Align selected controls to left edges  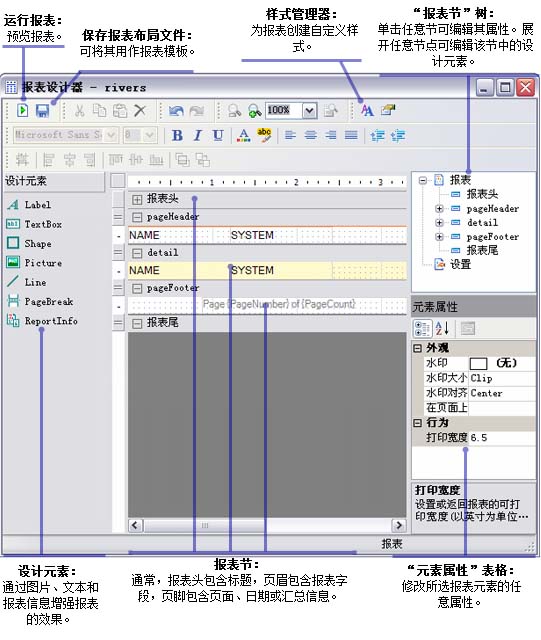tap(49, 160)
